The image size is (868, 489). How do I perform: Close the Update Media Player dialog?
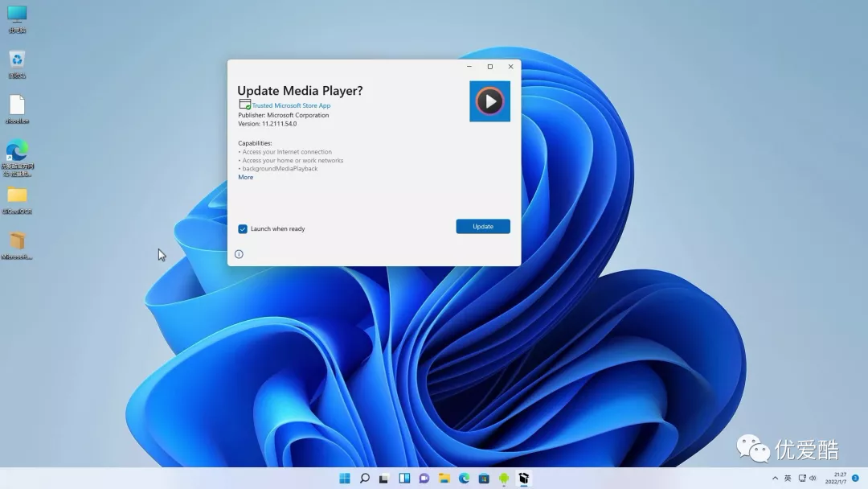[x=510, y=67]
